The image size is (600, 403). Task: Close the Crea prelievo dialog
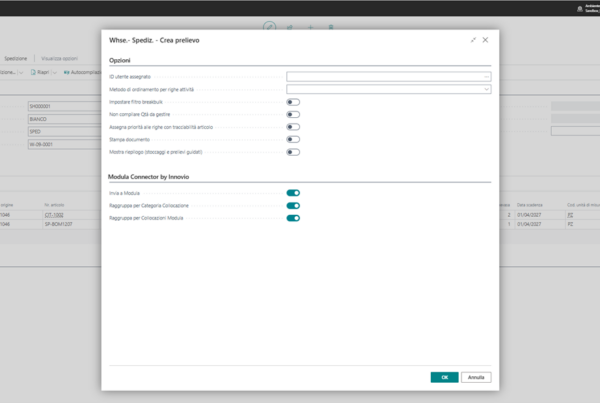pos(485,40)
